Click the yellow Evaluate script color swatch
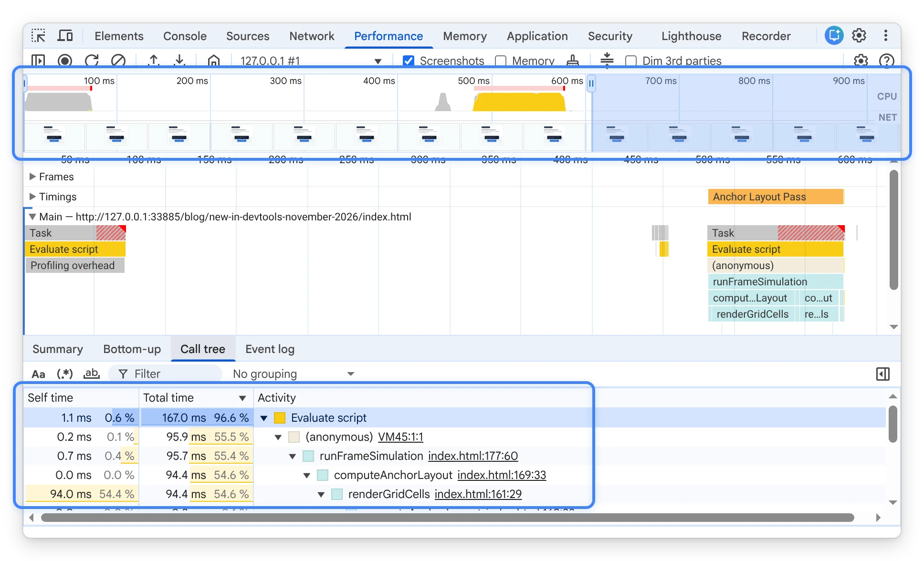 click(280, 418)
